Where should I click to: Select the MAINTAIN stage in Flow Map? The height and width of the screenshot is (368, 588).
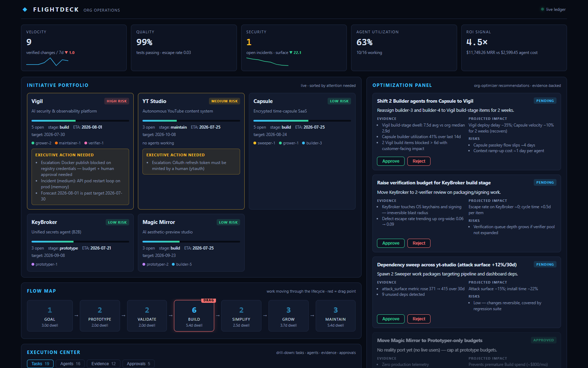(x=336, y=316)
